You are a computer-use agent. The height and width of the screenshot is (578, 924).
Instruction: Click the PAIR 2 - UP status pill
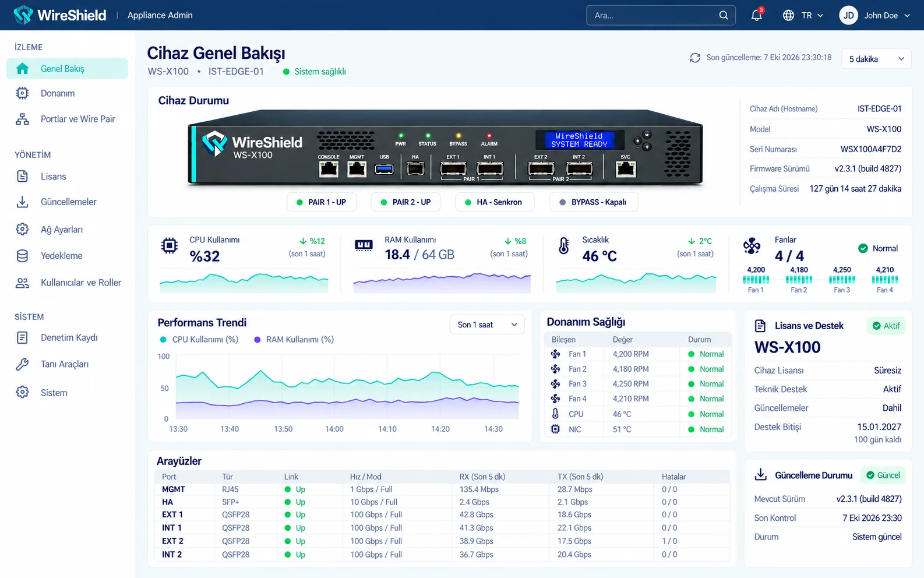tap(406, 202)
